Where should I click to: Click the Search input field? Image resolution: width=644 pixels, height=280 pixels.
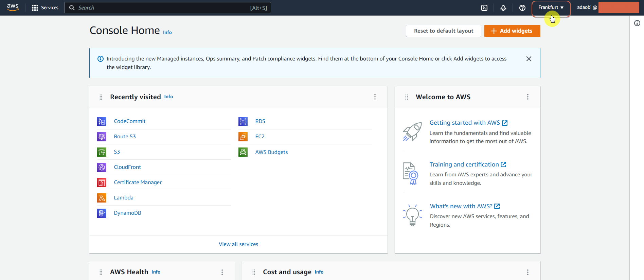[x=168, y=8]
